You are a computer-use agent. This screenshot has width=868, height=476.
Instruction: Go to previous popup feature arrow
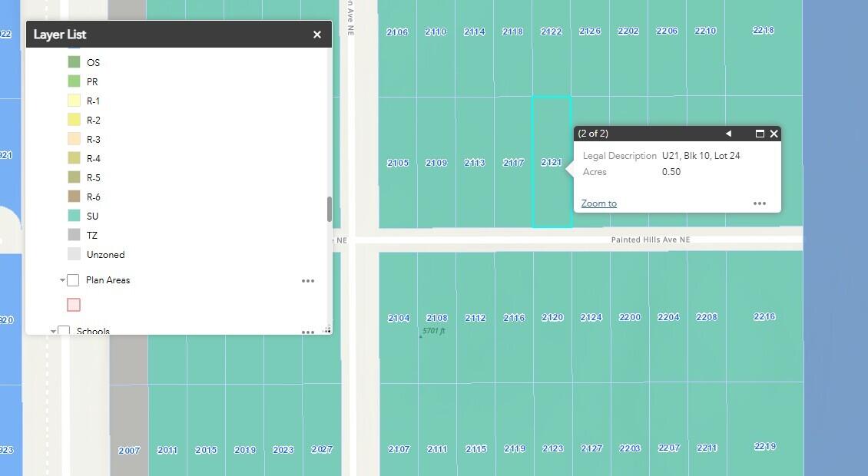point(728,134)
